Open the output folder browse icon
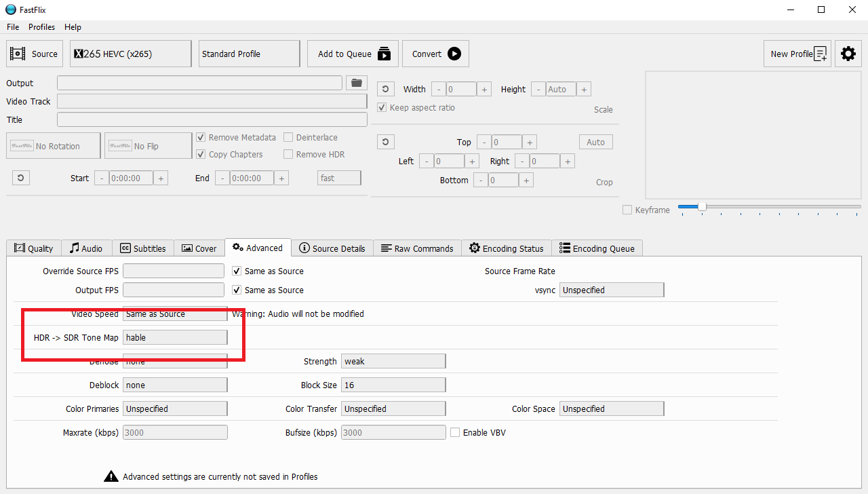The image size is (868, 494). (x=356, y=83)
